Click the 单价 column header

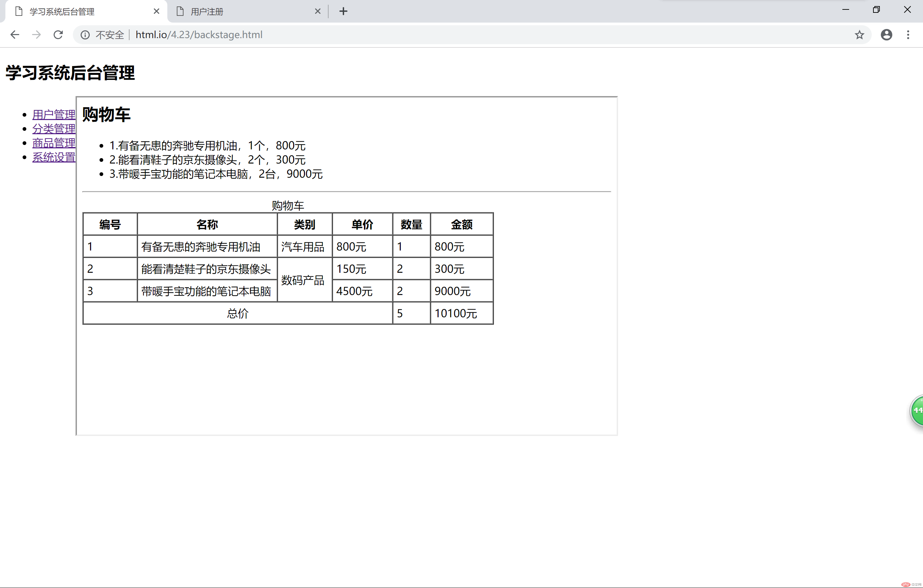tap(363, 224)
